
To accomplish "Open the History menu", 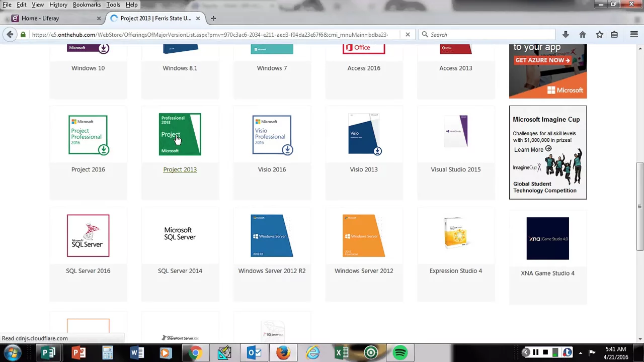I will [x=58, y=5].
